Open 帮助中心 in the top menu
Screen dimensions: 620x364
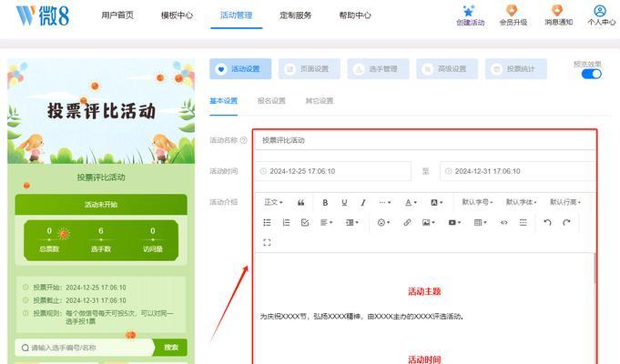[x=355, y=15]
